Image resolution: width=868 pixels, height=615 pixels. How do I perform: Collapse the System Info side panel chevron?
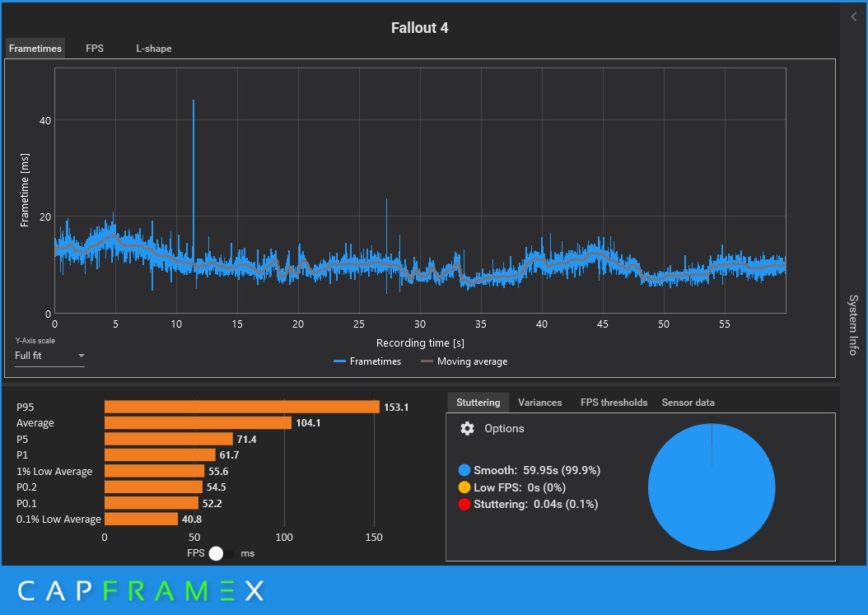coord(853,16)
